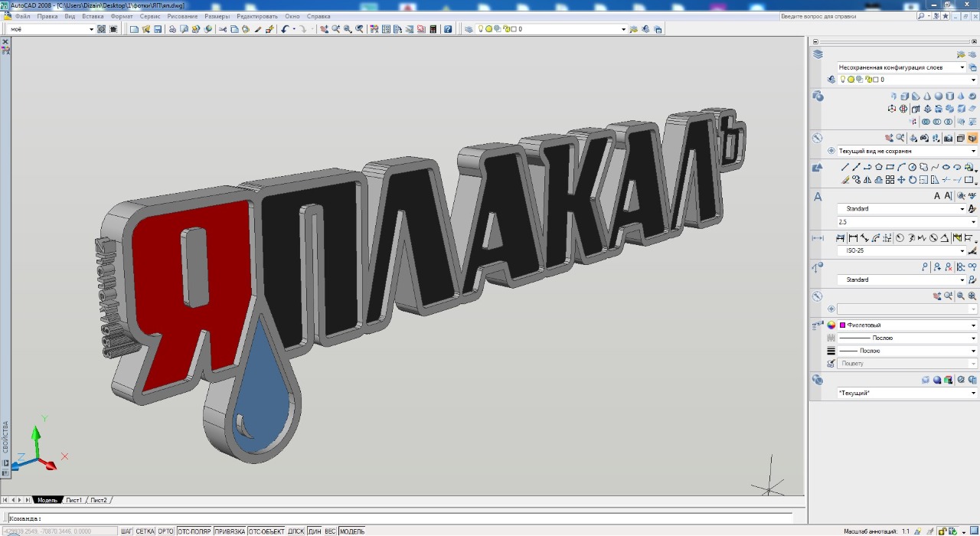
Task: Click the Help question mark icon
Action: click(448, 29)
